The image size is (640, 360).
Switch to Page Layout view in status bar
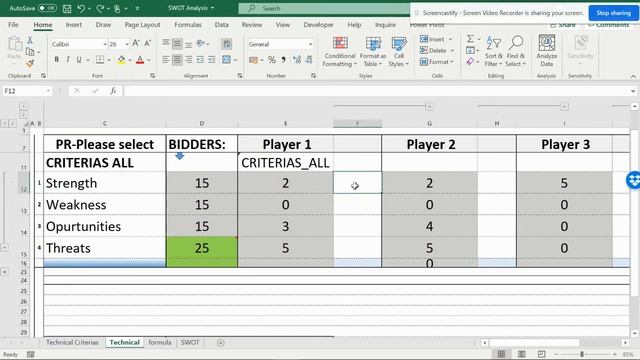(522, 354)
